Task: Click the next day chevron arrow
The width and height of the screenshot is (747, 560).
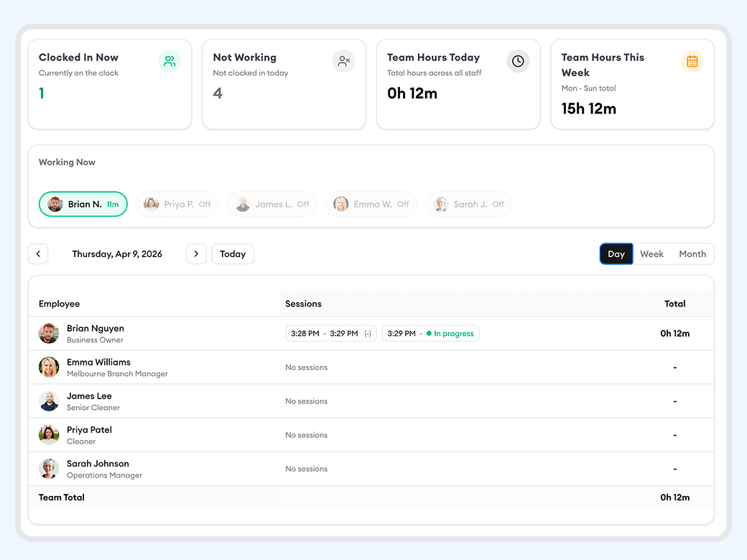Action: coord(196,253)
